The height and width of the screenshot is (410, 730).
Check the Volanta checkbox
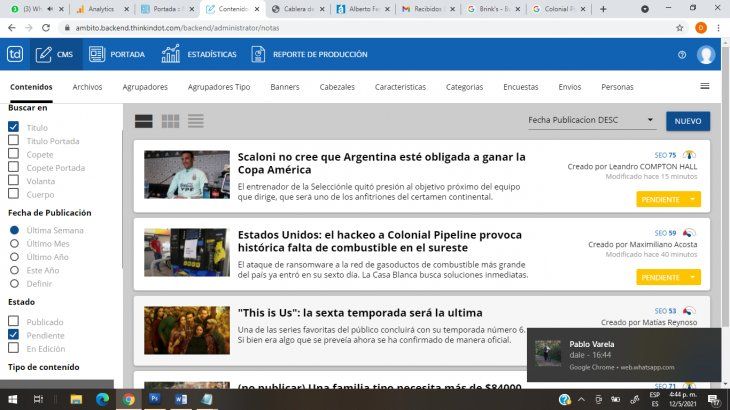(14, 180)
